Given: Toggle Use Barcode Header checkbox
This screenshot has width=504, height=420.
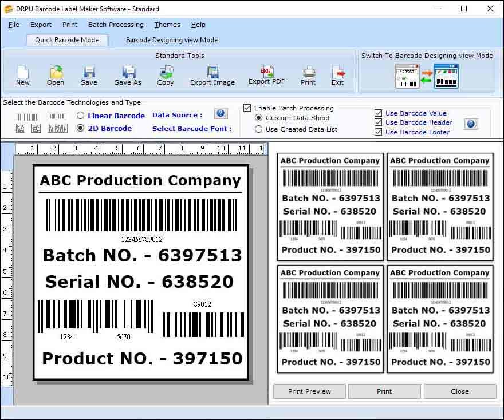Looking at the screenshot, I should [x=379, y=122].
